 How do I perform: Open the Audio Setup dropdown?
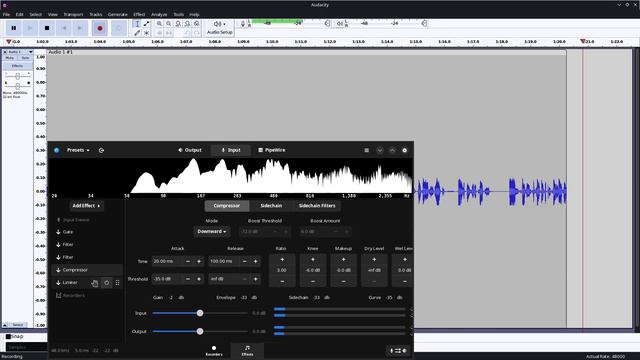(220, 28)
